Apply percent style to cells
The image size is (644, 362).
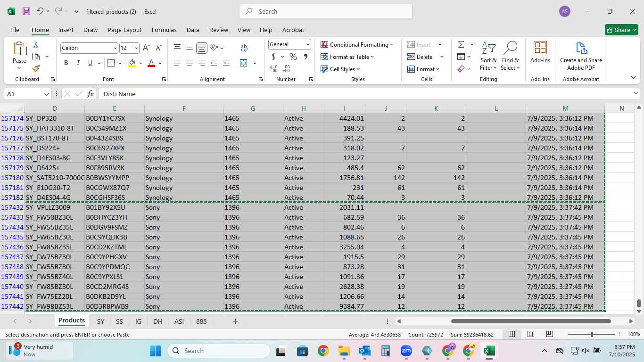click(x=293, y=57)
